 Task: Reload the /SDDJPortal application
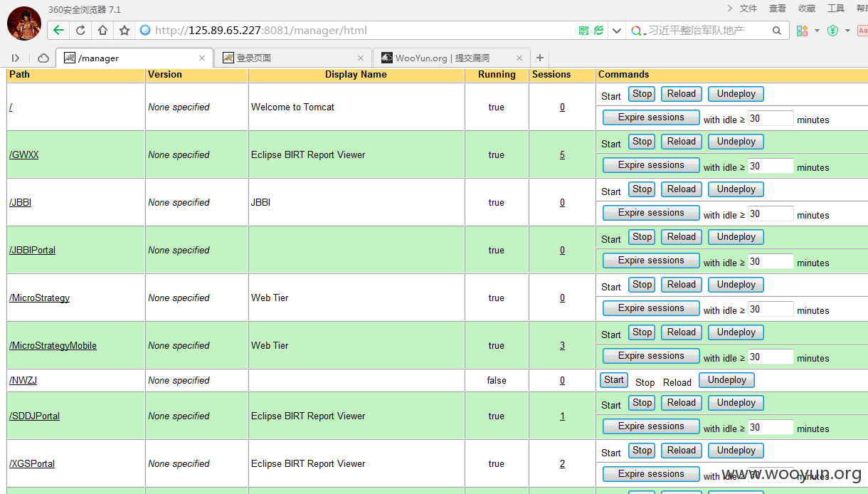coord(681,403)
